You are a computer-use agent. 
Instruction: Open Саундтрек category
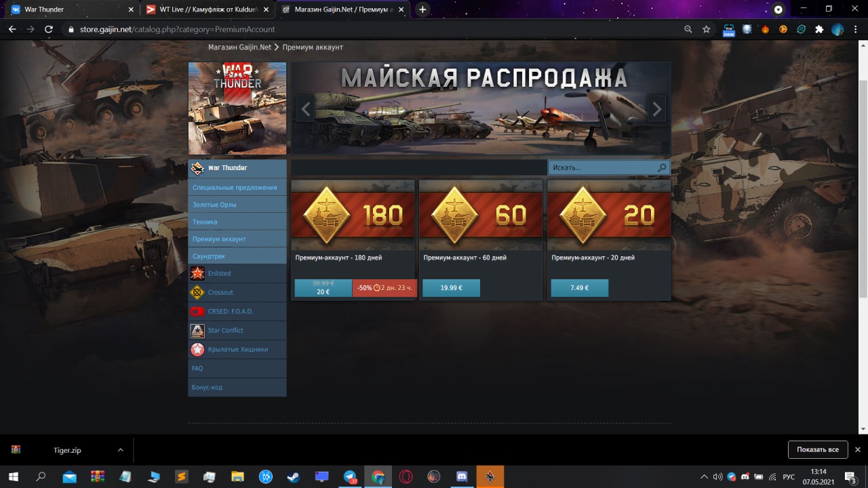pyautogui.click(x=237, y=256)
